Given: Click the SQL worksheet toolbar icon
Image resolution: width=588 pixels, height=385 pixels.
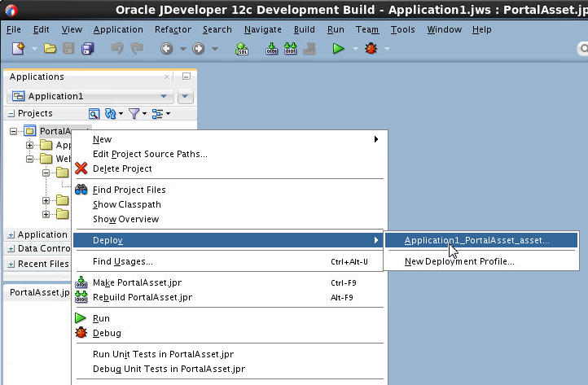Looking at the screenshot, I should click(x=242, y=49).
